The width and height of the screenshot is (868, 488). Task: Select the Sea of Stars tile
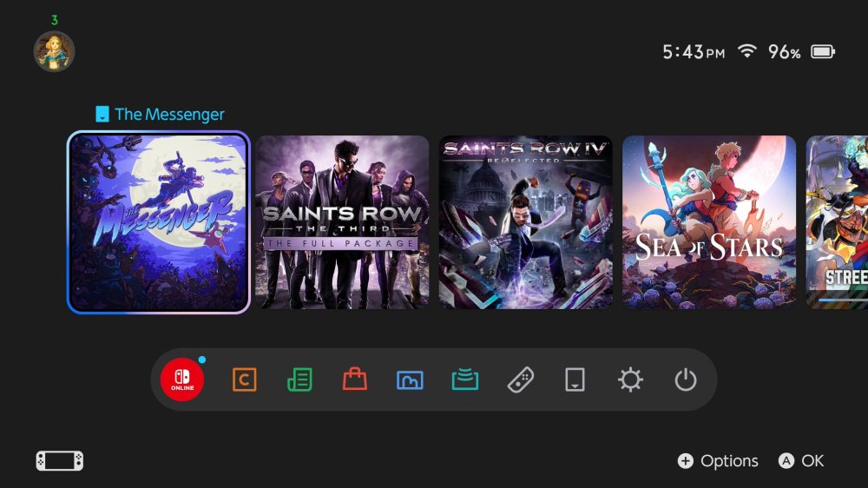click(x=709, y=222)
